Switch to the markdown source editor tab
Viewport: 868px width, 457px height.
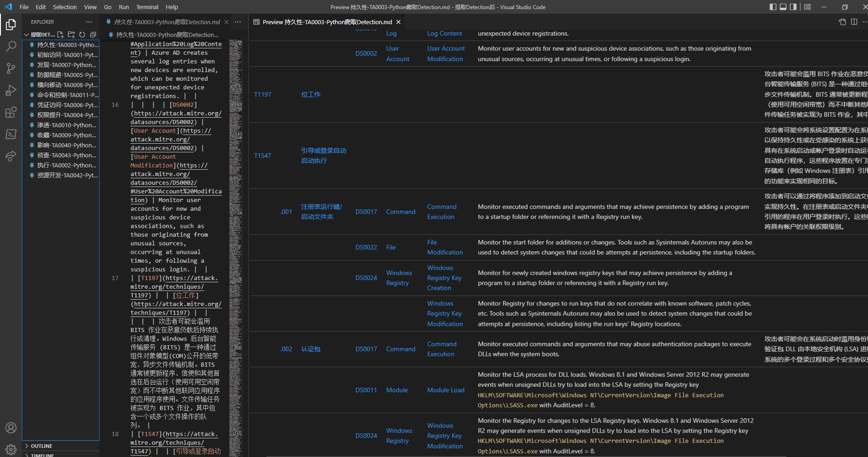167,22
